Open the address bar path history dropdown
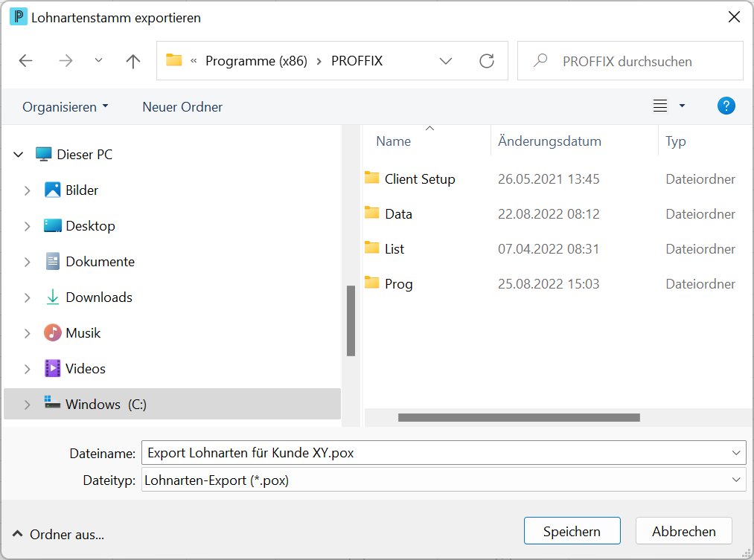Viewport: 754px width, 560px height. [x=446, y=61]
